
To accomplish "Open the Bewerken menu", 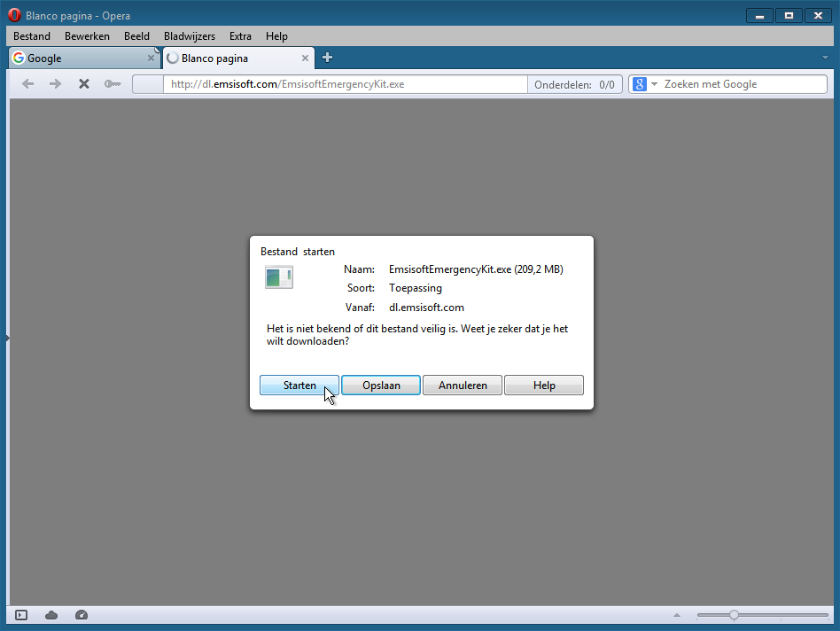I will (87, 35).
